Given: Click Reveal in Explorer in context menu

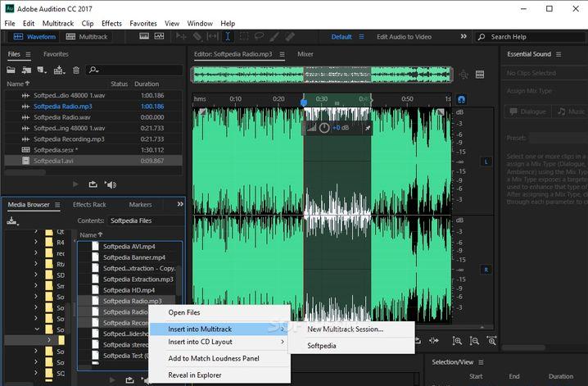Looking at the screenshot, I should coord(195,375).
